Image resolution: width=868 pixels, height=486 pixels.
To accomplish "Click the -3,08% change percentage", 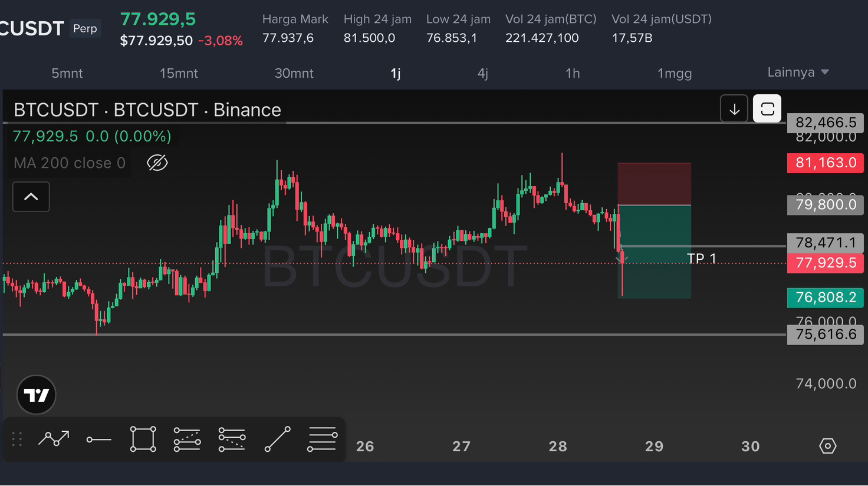I will pos(221,41).
